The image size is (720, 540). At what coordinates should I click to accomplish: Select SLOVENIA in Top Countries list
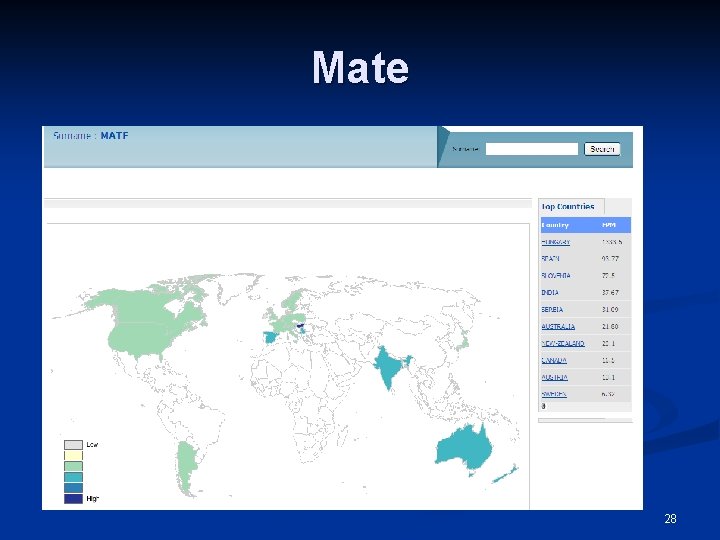click(x=556, y=276)
